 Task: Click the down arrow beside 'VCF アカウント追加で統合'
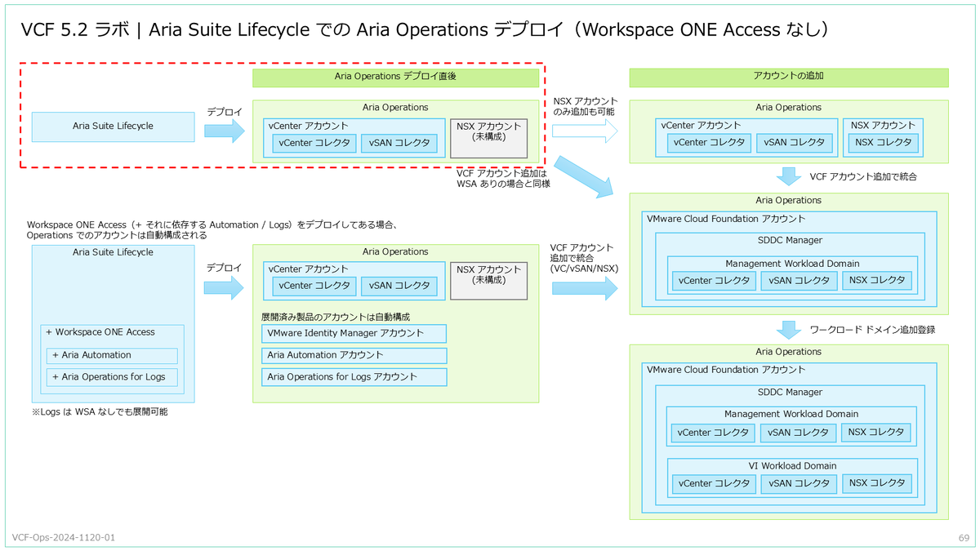[x=788, y=176]
